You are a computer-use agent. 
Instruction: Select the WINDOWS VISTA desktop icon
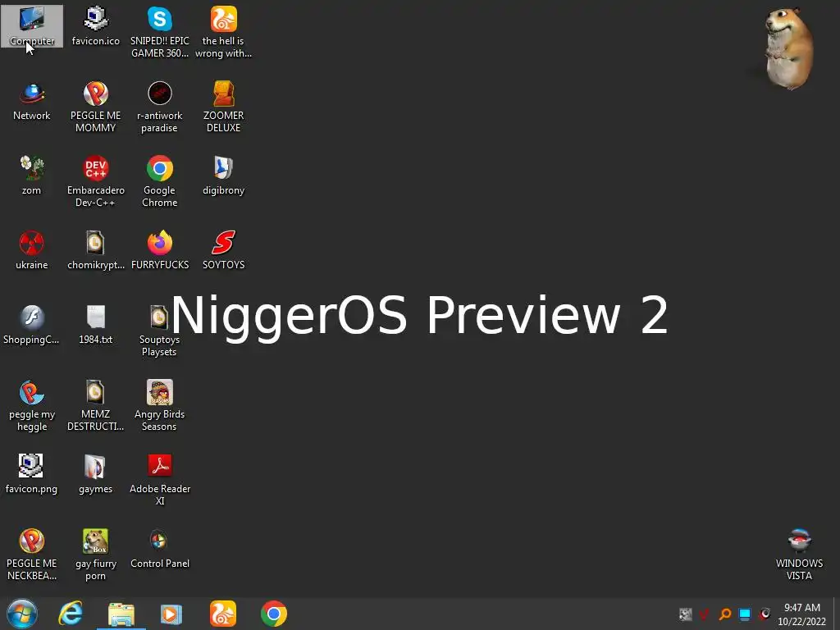799,555
